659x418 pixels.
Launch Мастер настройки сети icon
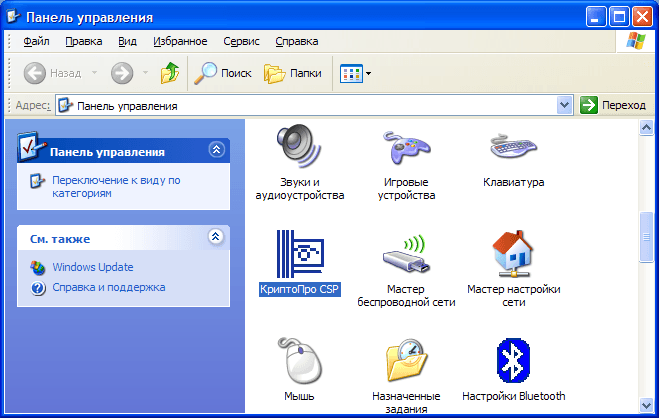513,256
